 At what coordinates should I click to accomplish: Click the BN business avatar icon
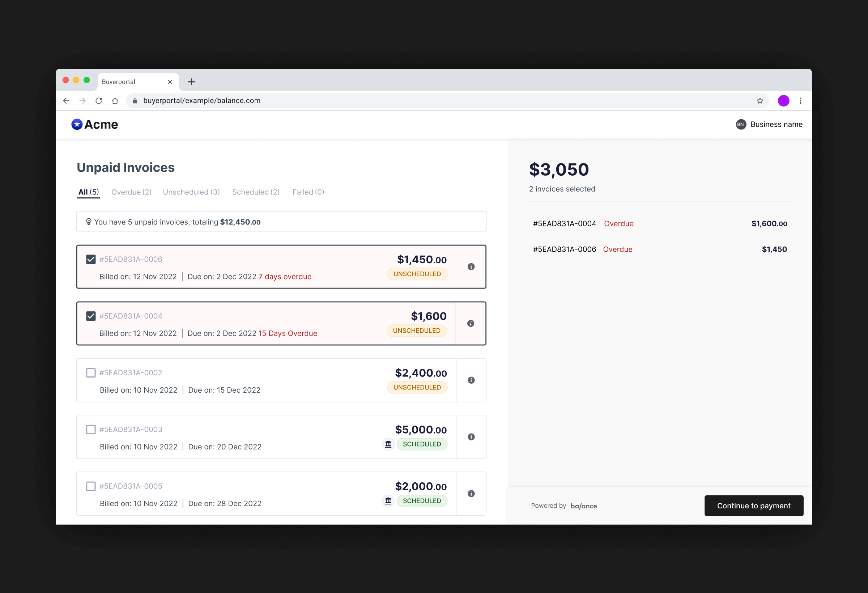pos(741,124)
